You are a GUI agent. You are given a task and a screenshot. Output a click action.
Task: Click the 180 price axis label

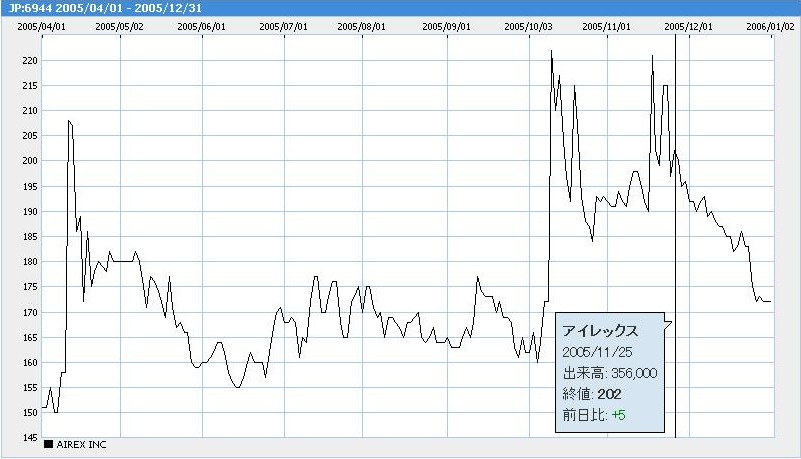point(30,262)
